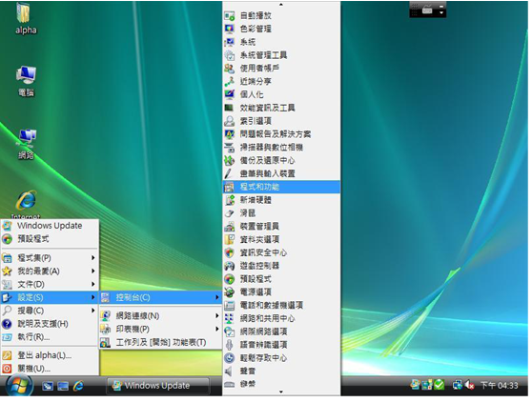The height and width of the screenshot is (402, 532).
Task: Expand the 網路連線(N) network connections submenu
Action: tap(161, 316)
